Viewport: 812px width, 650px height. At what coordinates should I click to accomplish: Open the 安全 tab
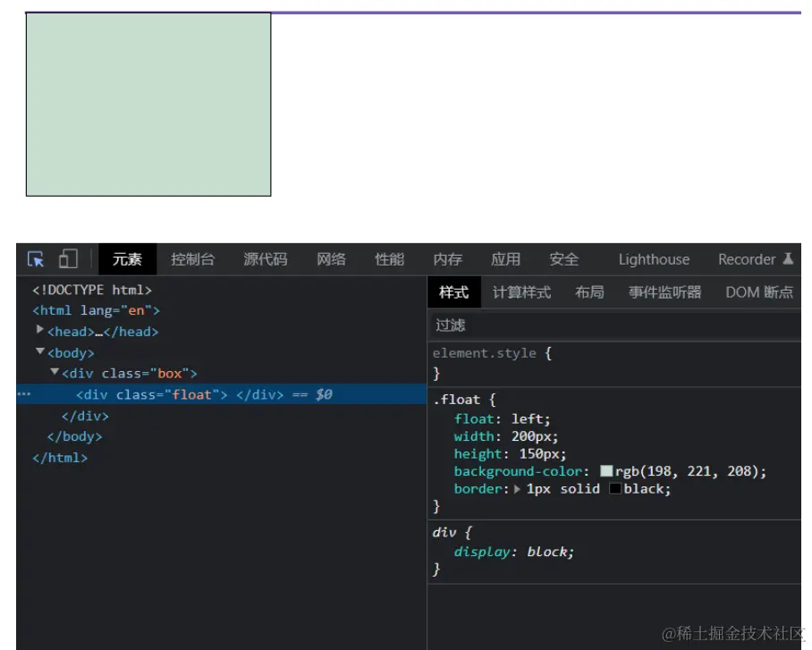tap(564, 259)
